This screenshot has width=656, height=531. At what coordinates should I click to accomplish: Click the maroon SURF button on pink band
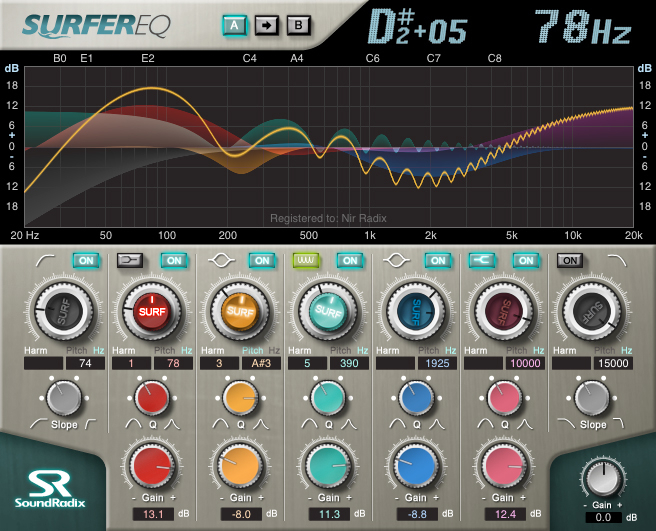click(x=504, y=312)
